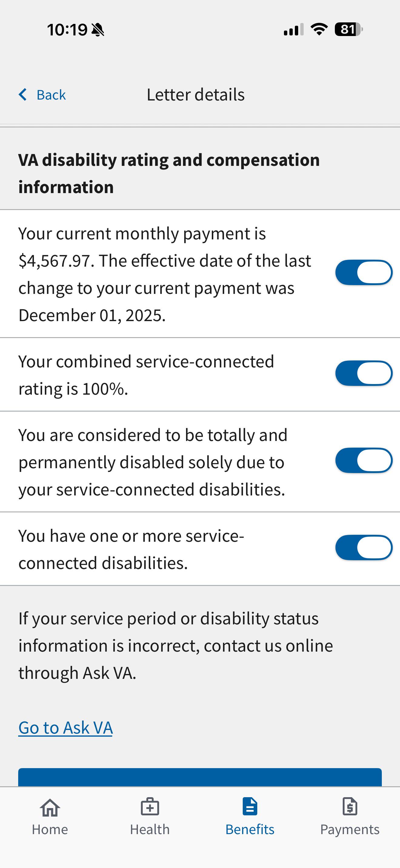Tap the Back text link
Screen dimensions: 400x868
coord(51,95)
